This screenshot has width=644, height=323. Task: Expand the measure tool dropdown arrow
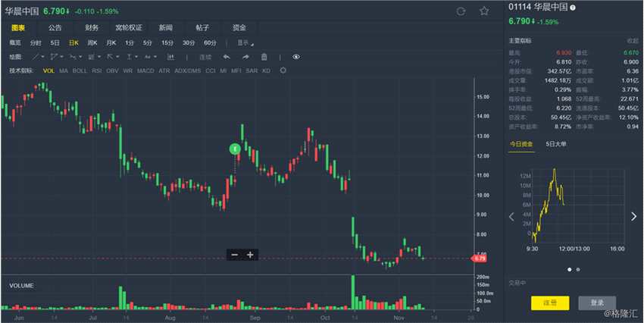(x=136, y=57)
